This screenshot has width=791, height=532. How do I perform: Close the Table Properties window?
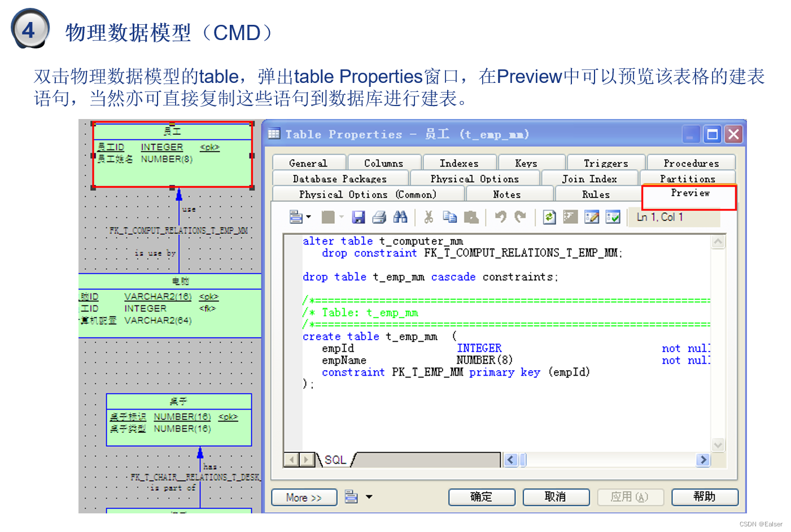[x=733, y=134]
